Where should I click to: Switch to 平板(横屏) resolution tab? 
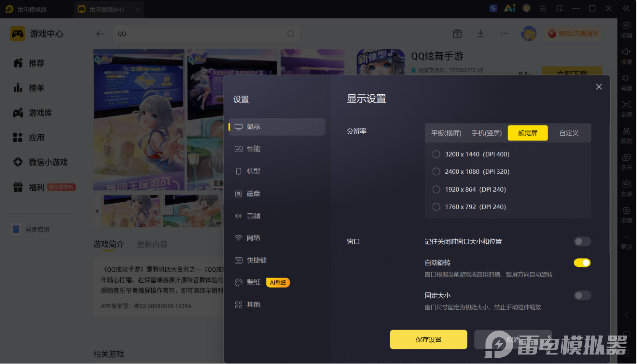point(446,133)
